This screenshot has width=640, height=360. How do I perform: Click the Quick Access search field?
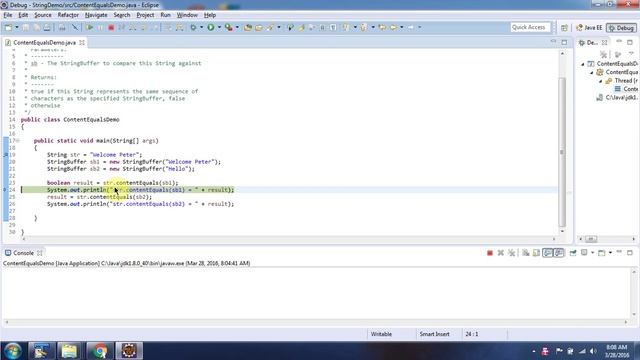[x=530, y=27]
